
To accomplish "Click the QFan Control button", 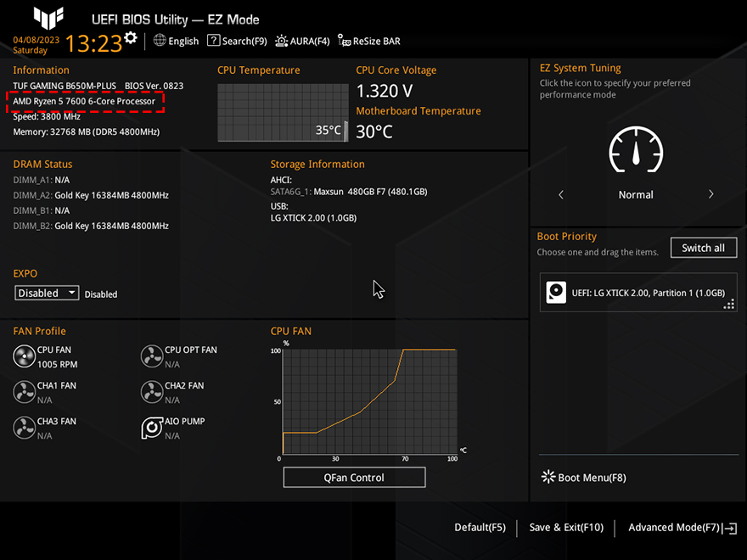I will (x=354, y=477).
